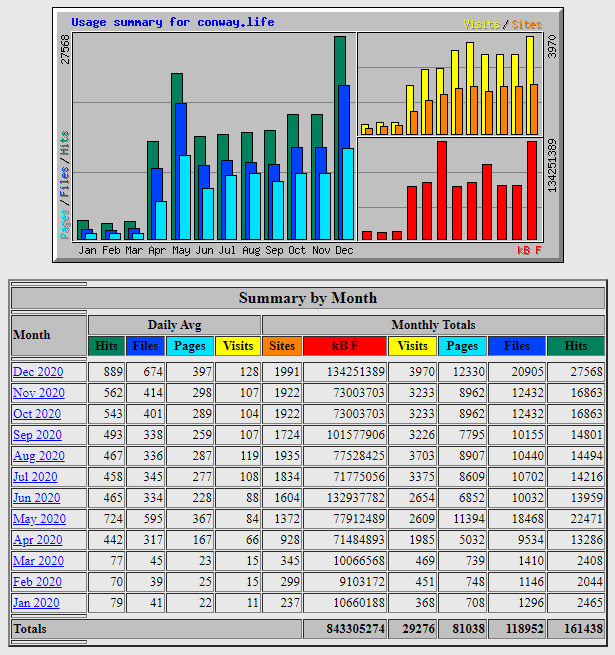615x655 pixels.
Task: Open the Jan 2020 monthly report link
Action: [36, 603]
